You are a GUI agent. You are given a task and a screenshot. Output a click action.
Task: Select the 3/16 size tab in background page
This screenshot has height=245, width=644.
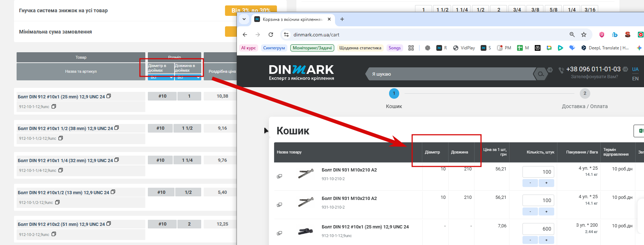590,9
